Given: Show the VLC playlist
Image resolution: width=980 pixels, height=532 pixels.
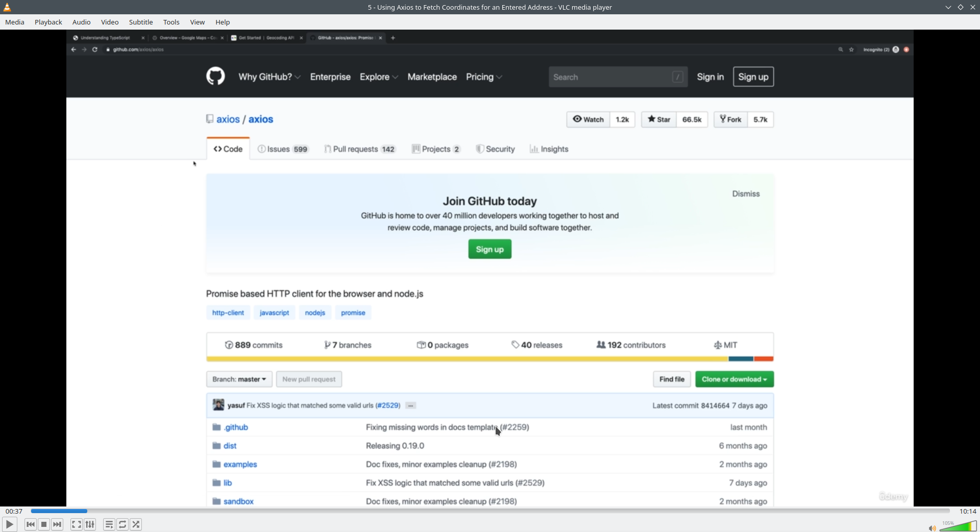Looking at the screenshot, I should [109, 524].
